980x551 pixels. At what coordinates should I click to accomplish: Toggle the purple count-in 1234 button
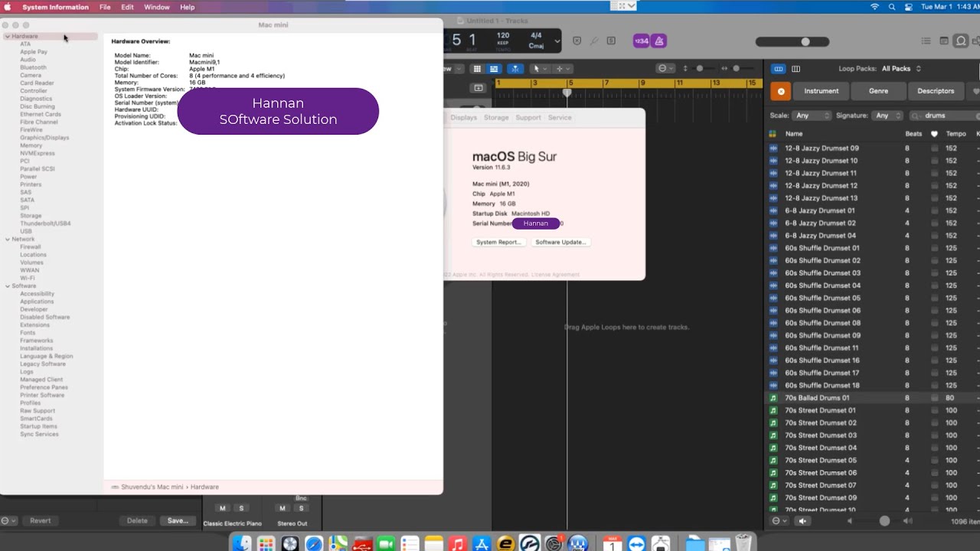pos(641,41)
